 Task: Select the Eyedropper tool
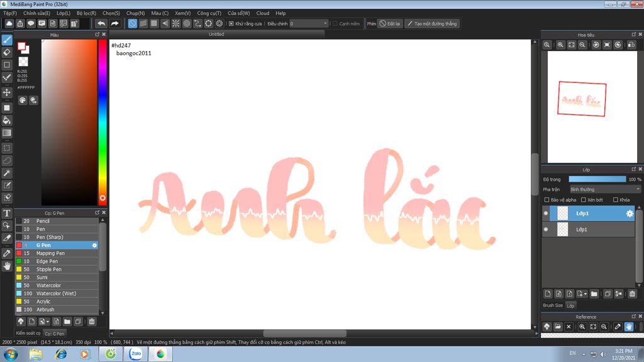coord(7,253)
